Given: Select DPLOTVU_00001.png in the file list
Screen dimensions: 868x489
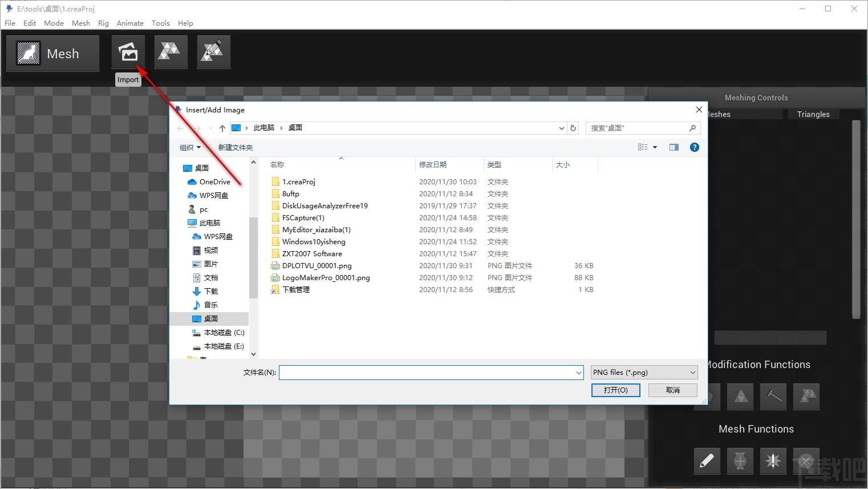Looking at the screenshot, I should [317, 266].
